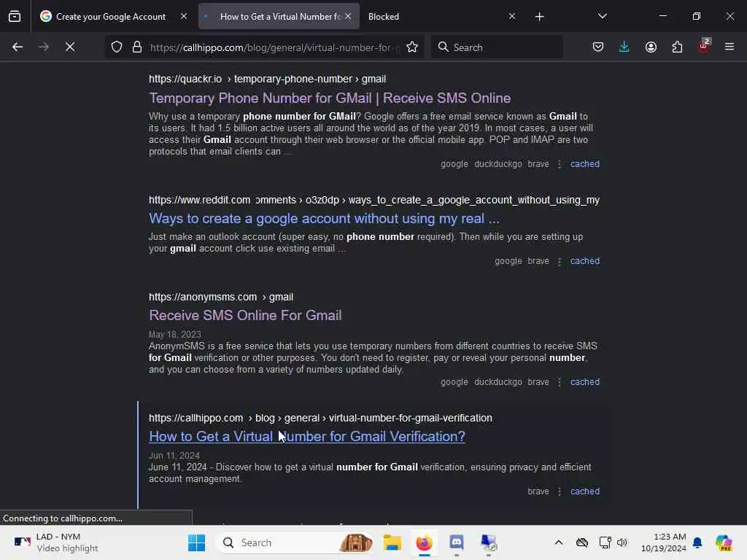Open the Extensions puzzle icon

(x=677, y=47)
